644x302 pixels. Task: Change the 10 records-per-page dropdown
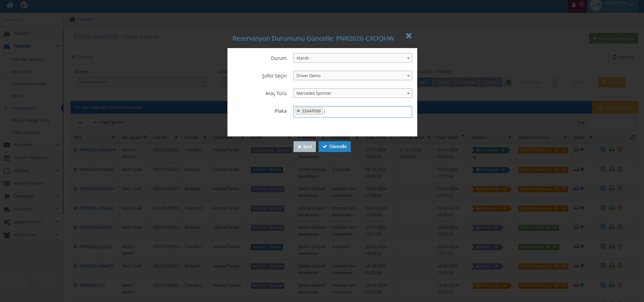[x=86, y=122]
